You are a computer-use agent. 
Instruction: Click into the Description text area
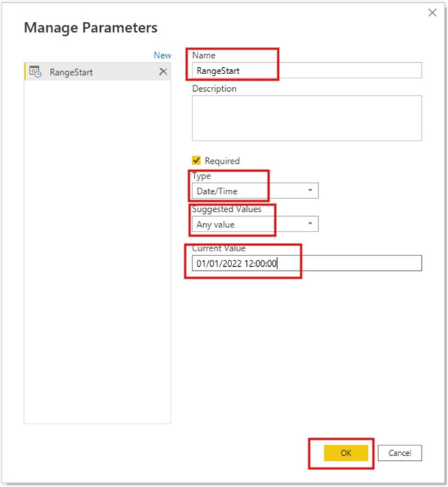tap(307, 118)
